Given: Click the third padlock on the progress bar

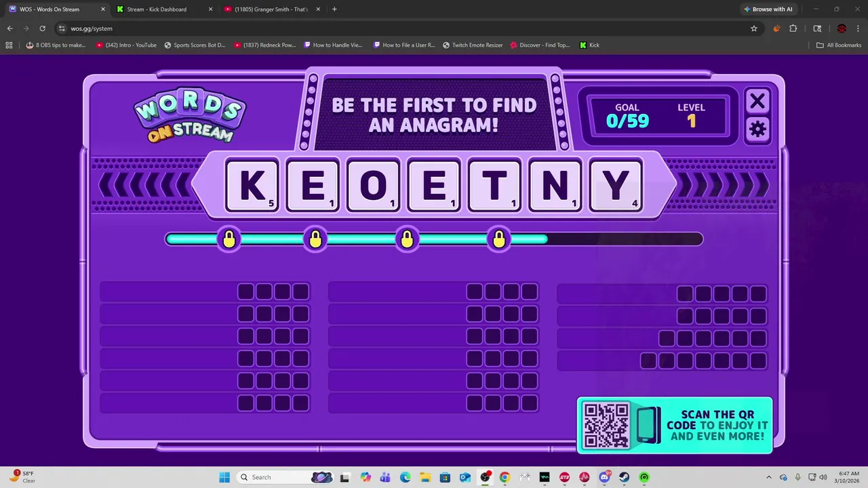Looking at the screenshot, I should pos(407,239).
